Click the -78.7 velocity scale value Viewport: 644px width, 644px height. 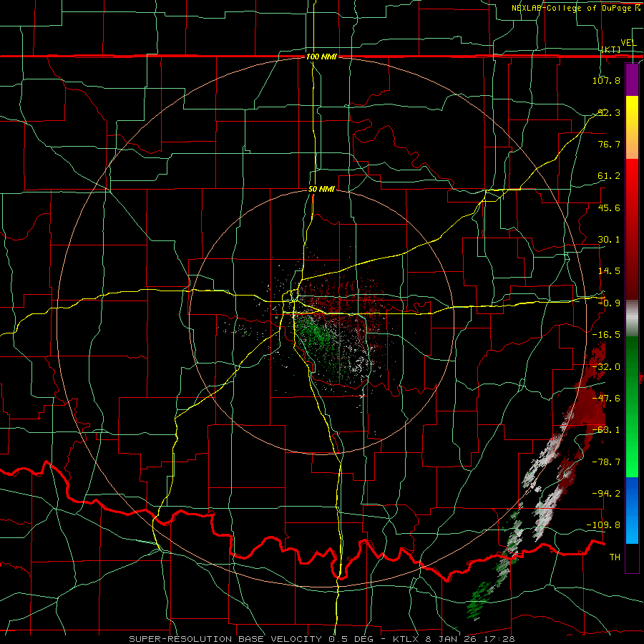(x=606, y=462)
